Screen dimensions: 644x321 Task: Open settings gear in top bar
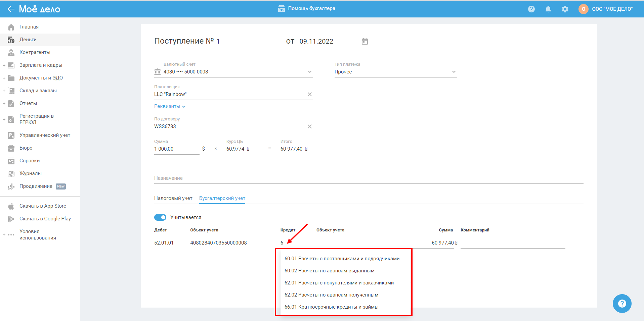point(565,9)
